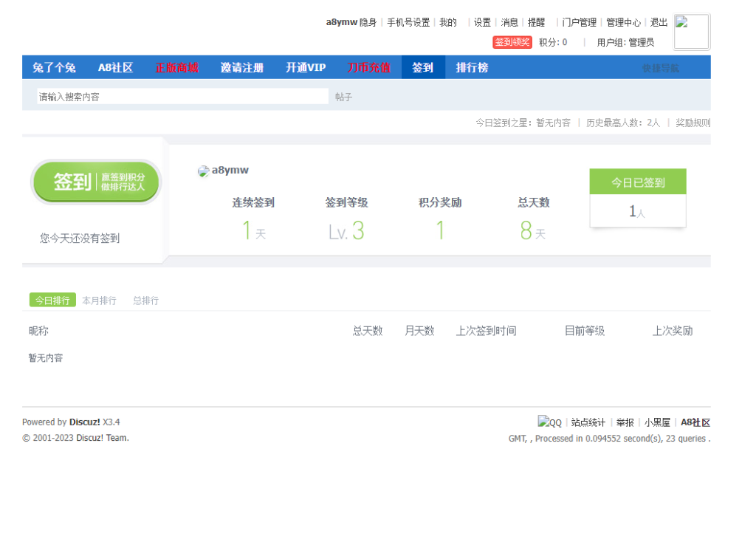
Task: Open 举报 footer link
Action: click(625, 422)
